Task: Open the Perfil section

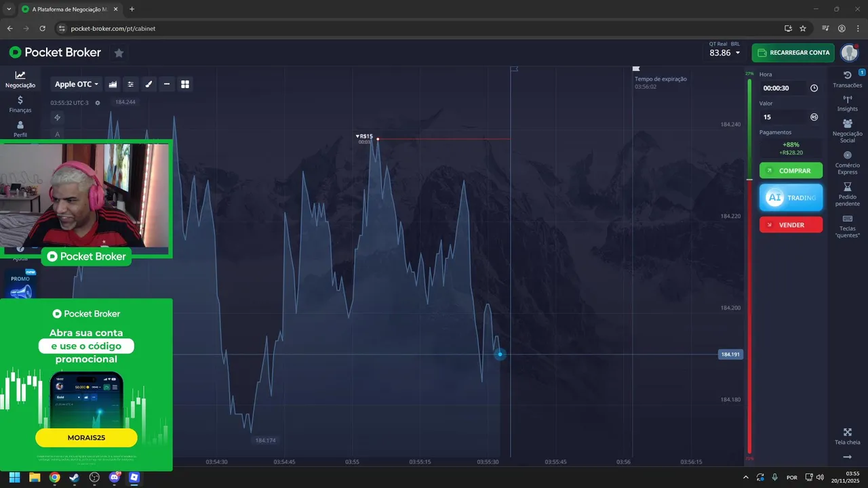Action: [x=20, y=129]
